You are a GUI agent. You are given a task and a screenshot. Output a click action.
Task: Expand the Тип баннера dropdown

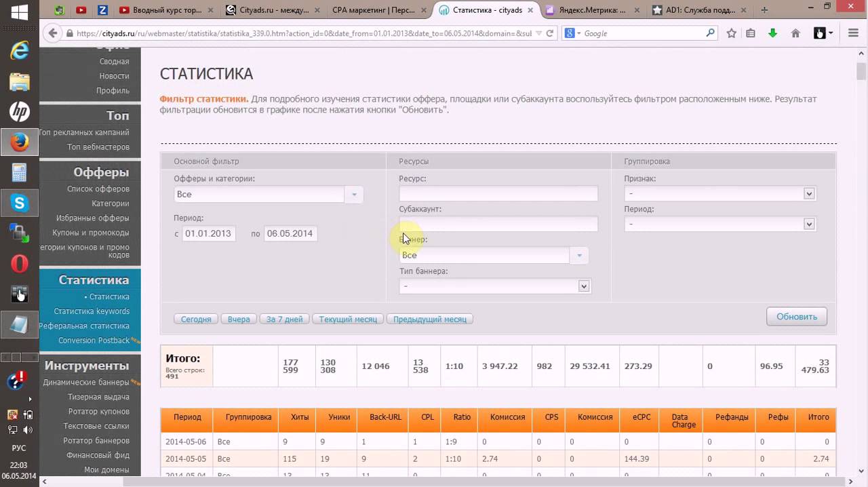coord(495,286)
